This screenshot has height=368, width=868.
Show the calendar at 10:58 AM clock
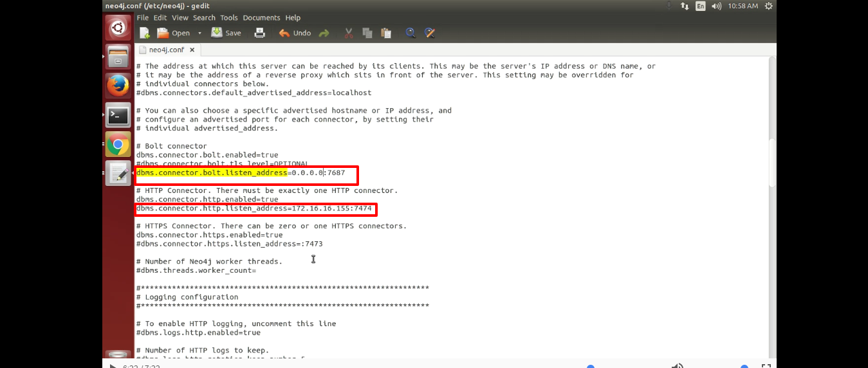743,6
